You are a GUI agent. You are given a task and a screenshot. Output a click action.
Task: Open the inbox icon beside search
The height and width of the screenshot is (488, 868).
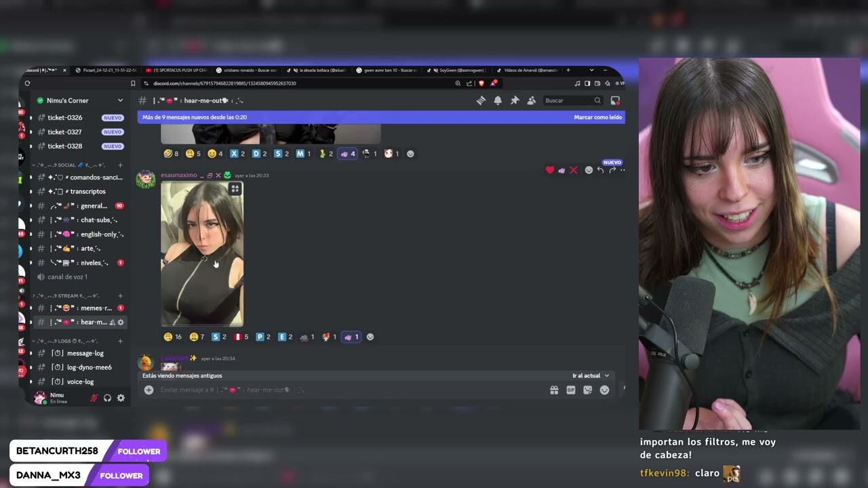(x=615, y=100)
